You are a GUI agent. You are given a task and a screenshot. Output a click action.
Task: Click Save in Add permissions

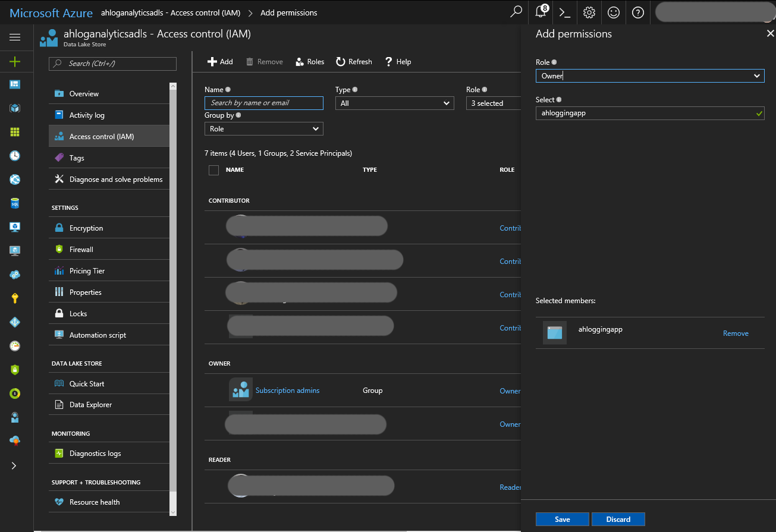click(x=563, y=520)
